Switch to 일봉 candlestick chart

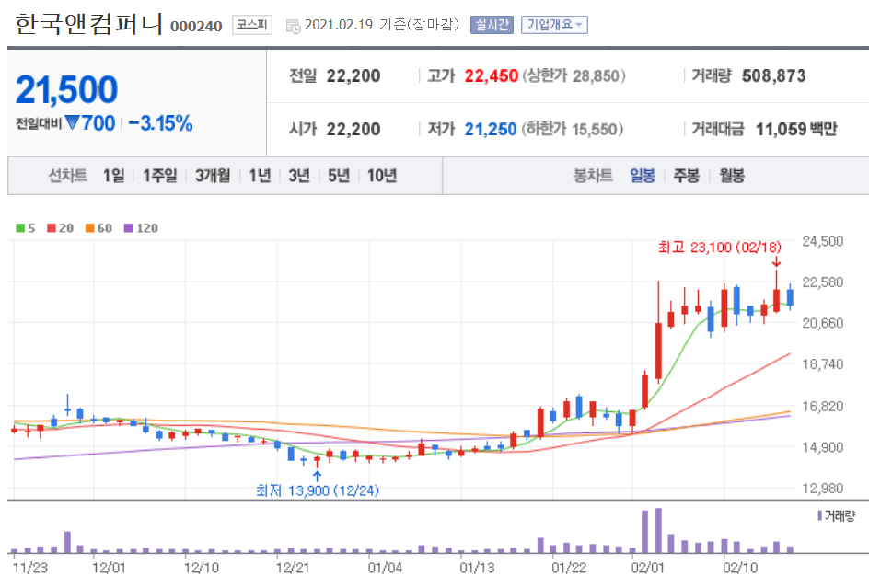(643, 176)
